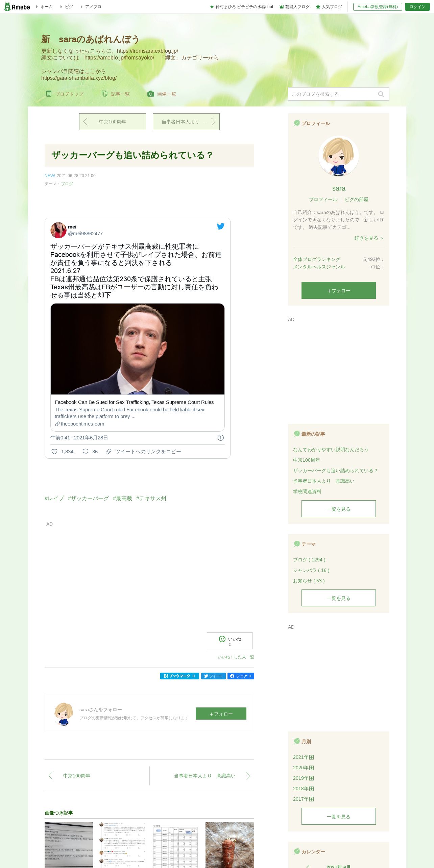Click Hatena B!ブックマーク button
The image size is (434, 868).
pos(179,676)
